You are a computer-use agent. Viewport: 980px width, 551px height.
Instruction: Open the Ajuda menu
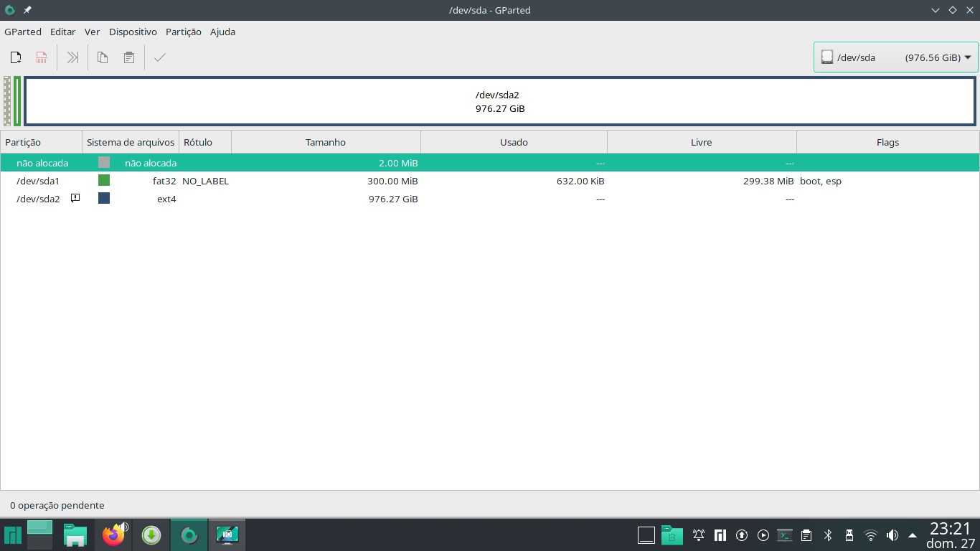click(x=223, y=32)
